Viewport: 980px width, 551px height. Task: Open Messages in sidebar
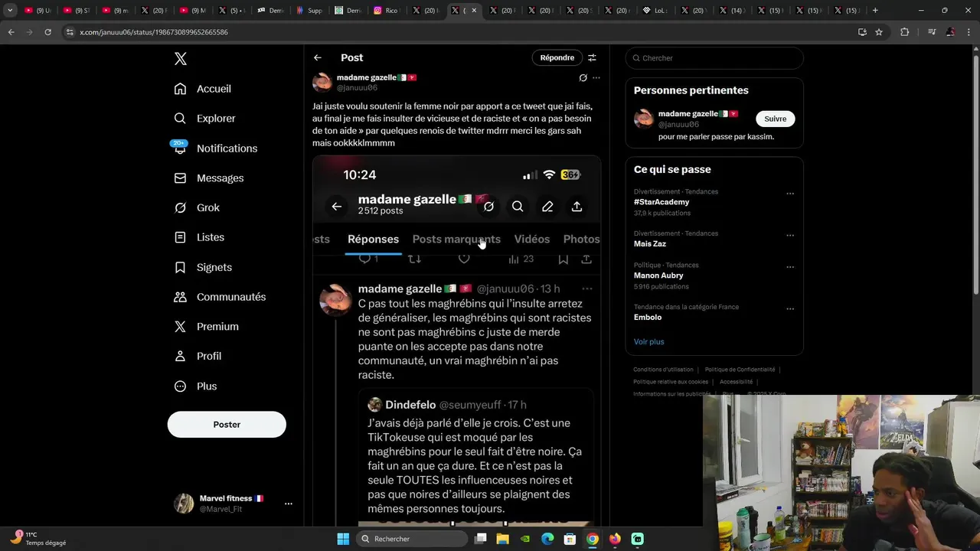(208, 178)
